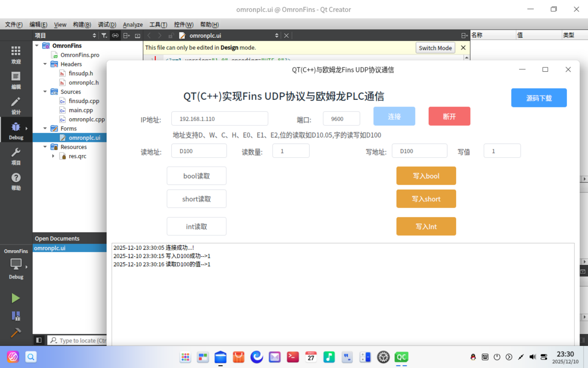Open the calendar icon in taskbar
This screenshot has width=588, height=368.
tap(311, 357)
